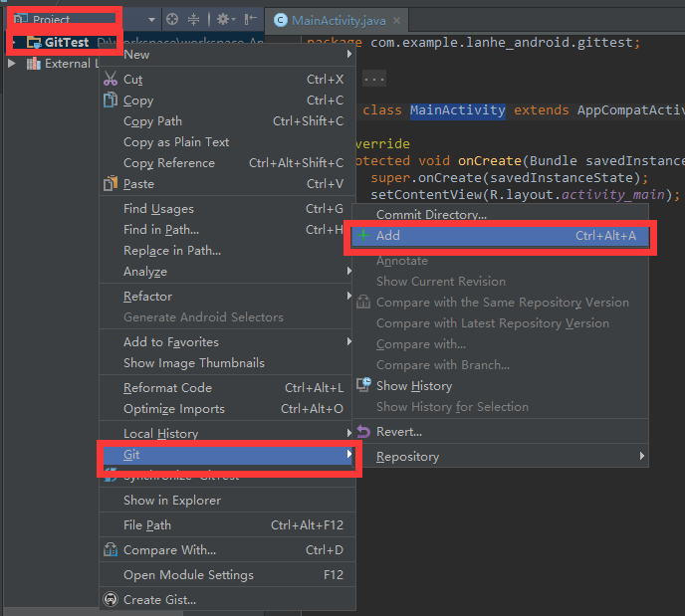Select Create Gist...

227,600
